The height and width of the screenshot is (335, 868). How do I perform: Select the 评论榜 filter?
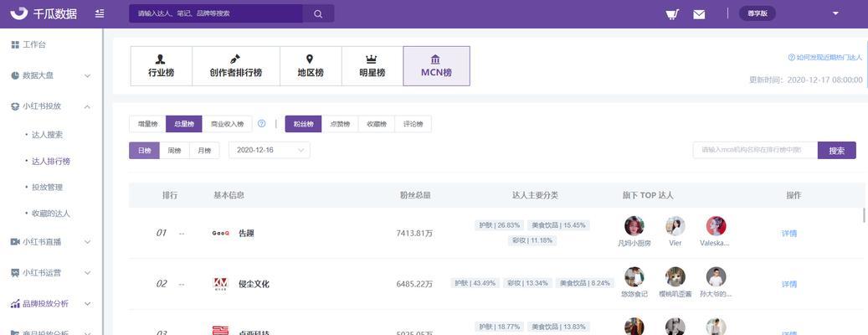point(413,124)
